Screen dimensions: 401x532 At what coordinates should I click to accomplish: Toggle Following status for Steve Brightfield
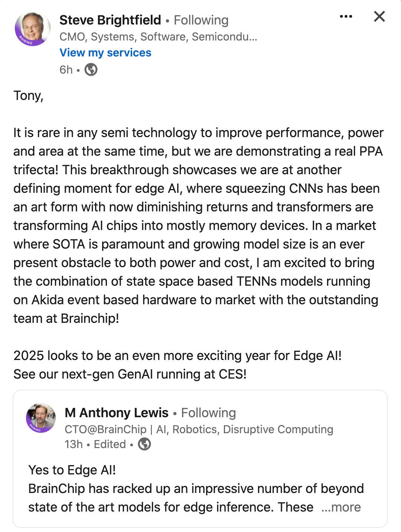click(x=201, y=20)
